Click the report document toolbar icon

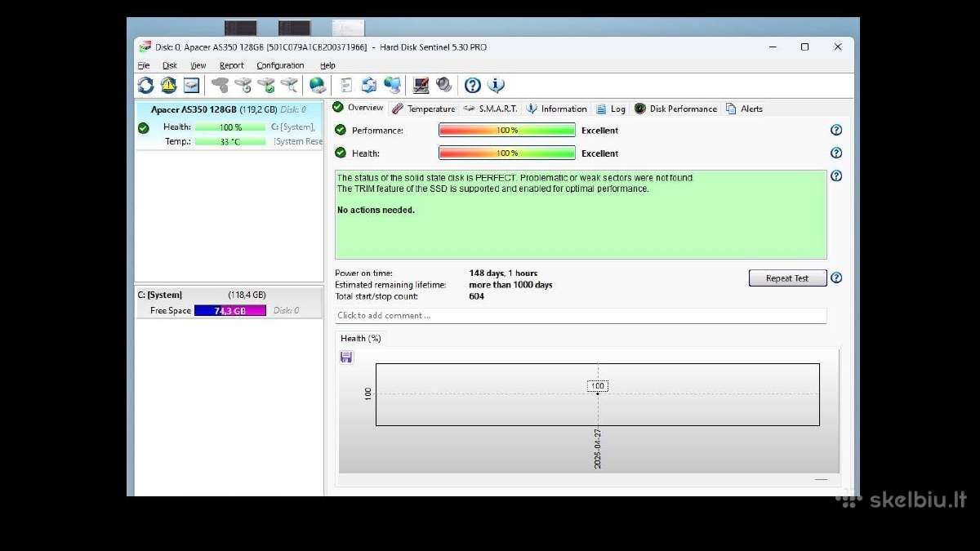[346, 85]
